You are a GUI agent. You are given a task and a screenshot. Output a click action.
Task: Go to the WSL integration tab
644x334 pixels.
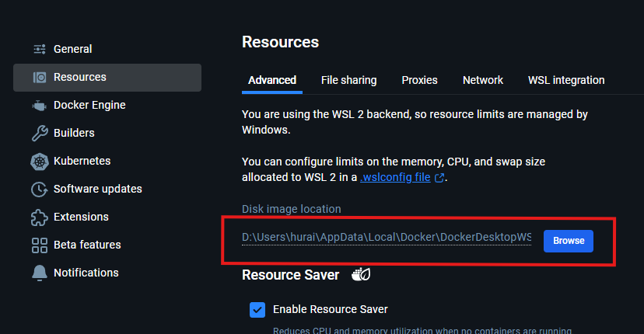(x=566, y=81)
